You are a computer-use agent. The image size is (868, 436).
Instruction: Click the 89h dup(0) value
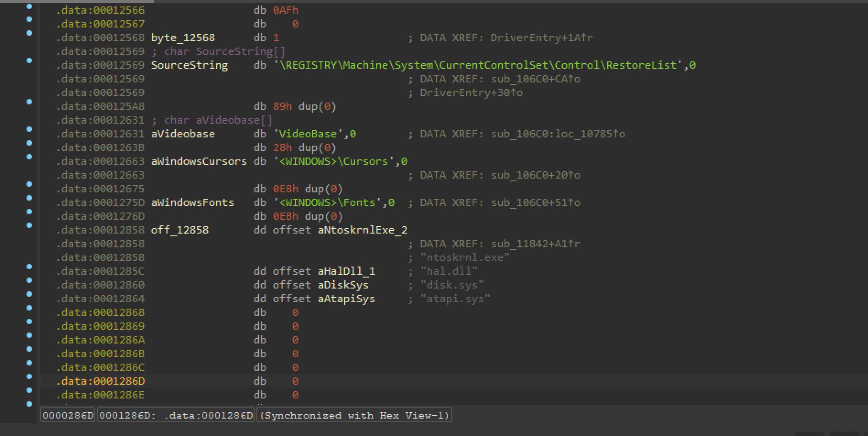click(x=304, y=106)
